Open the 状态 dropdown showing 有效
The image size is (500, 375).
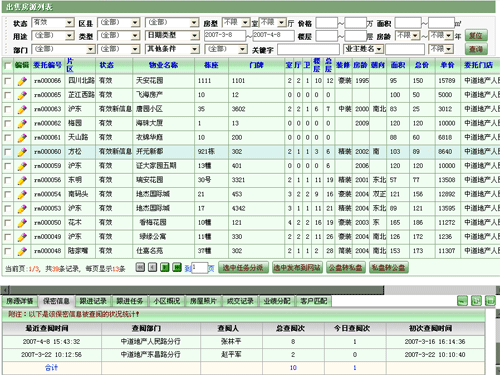pyautogui.click(x=53, y=23)
